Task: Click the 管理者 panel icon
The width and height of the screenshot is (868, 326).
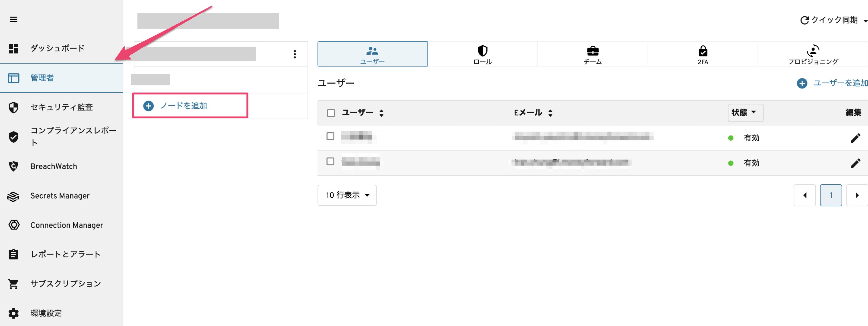Action: click(x=13, y=78)
